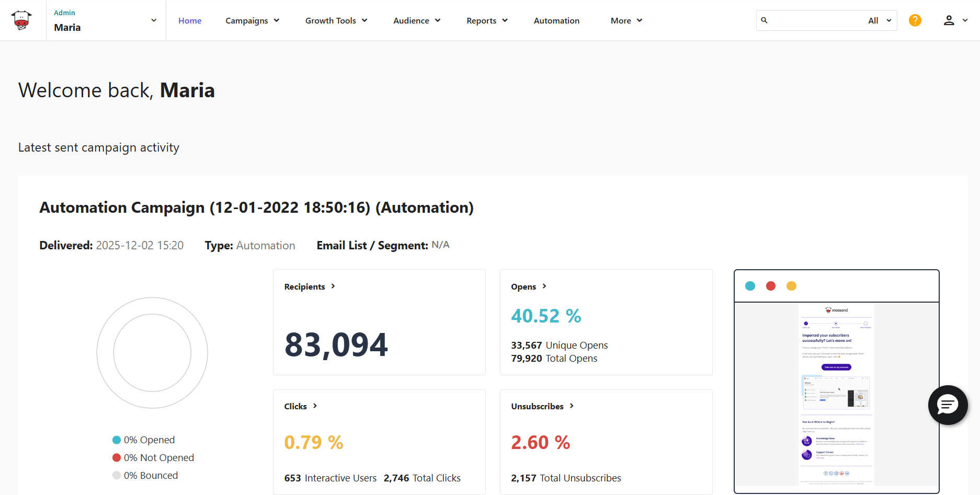Select Automation from the navigation bar
The height and width of the screenshot is (495, 980).
point(556,20)
